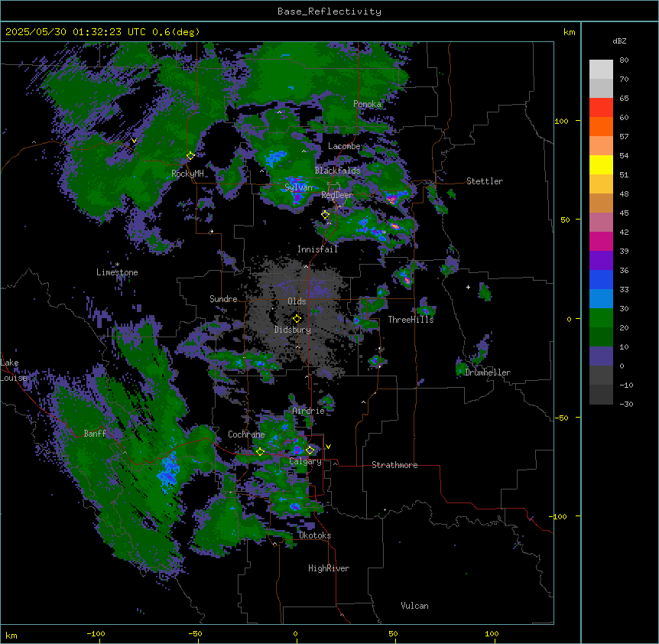This screenshot has width=659, height=644.
Task: Select the red 60-65 dBZ legend swatch
Action: tap(601, 107)
